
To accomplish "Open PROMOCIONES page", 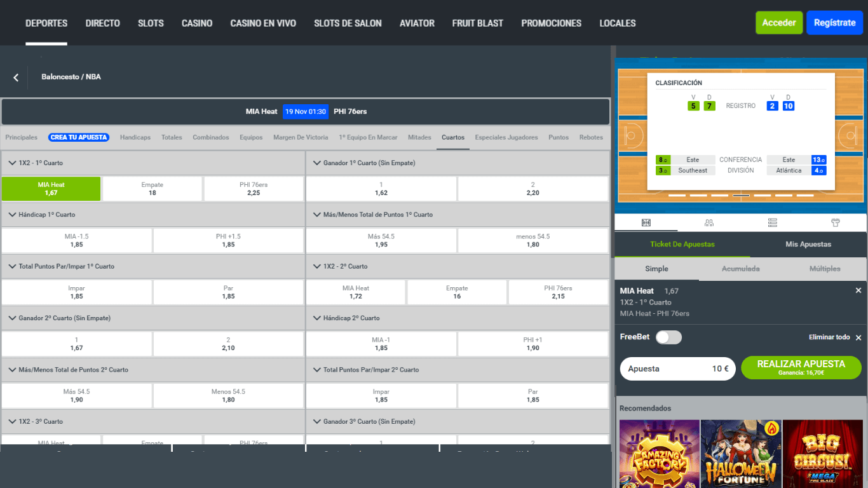I will click(552, 23).
